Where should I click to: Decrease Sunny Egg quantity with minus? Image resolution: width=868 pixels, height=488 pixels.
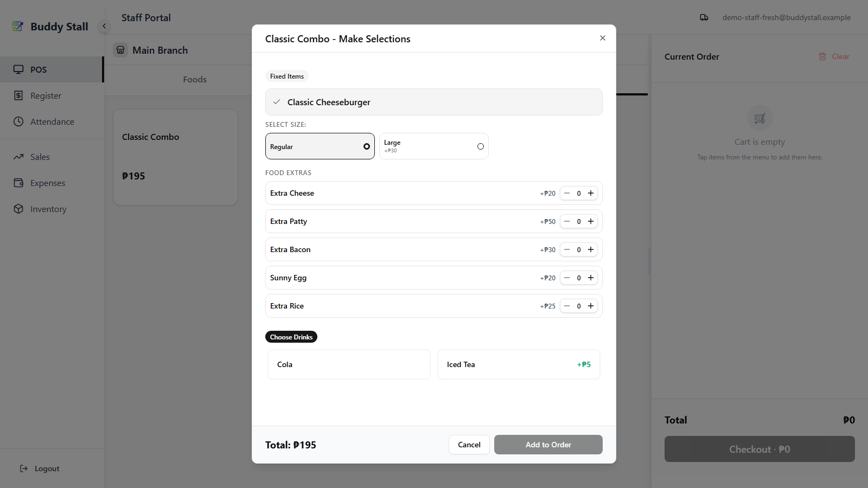click(x=567, y=278)
